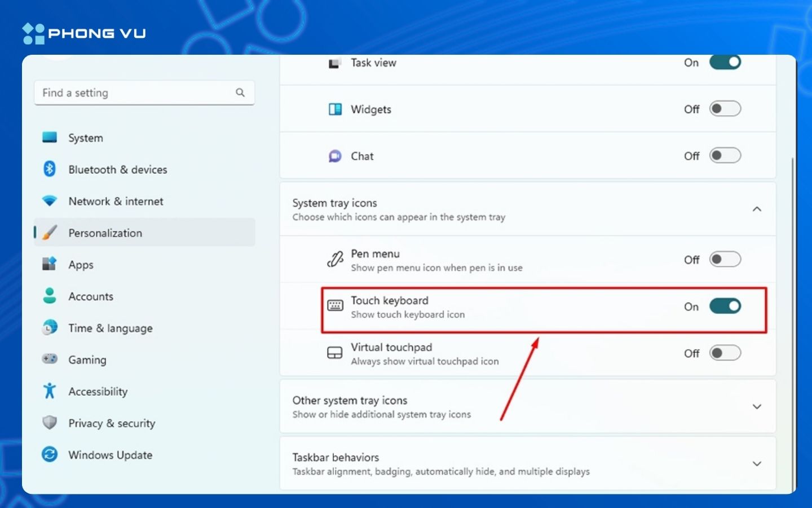Click the Time & language globe icon
Image resolution: width=812 pixels, height=508 pixels.
(50, 327)
